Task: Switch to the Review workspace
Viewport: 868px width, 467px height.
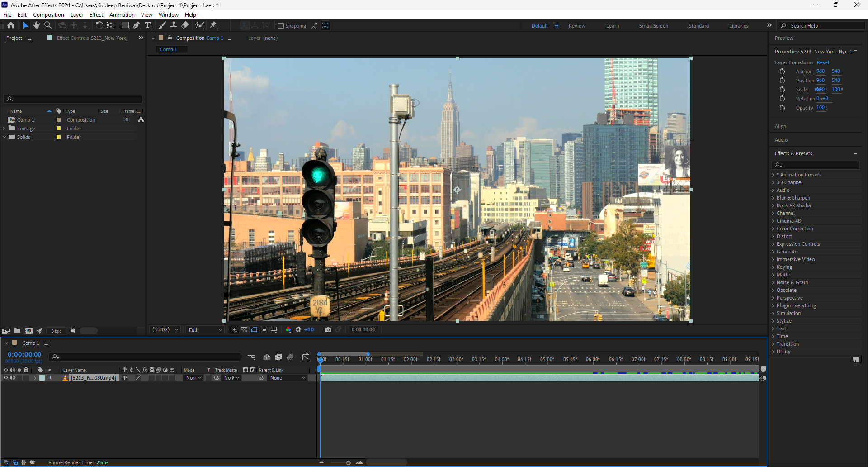Action: pos(576,26)
